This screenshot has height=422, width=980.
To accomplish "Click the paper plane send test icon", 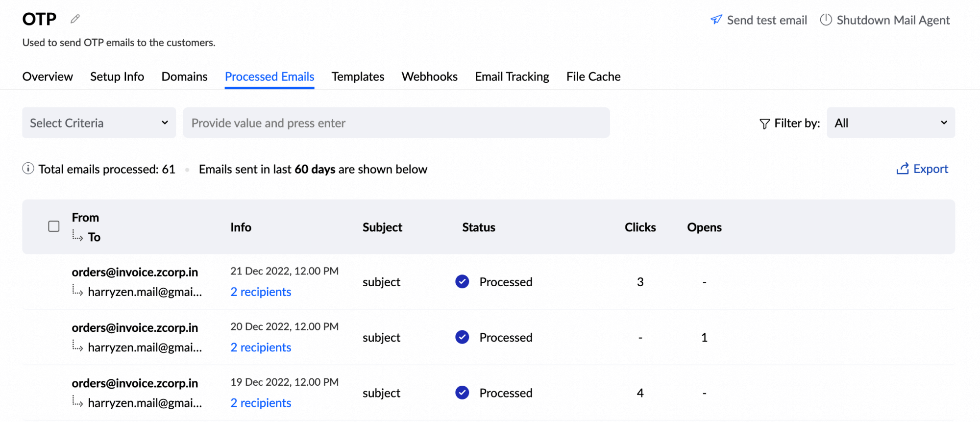I will [x=716, y=20].
